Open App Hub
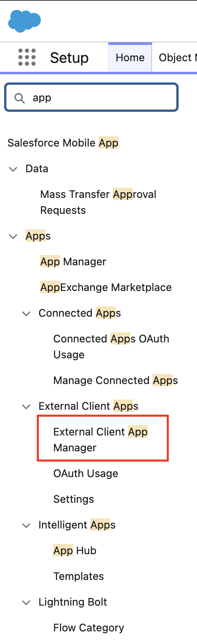Viewport: 197px width, 644px height. click(x=75, y=551)
